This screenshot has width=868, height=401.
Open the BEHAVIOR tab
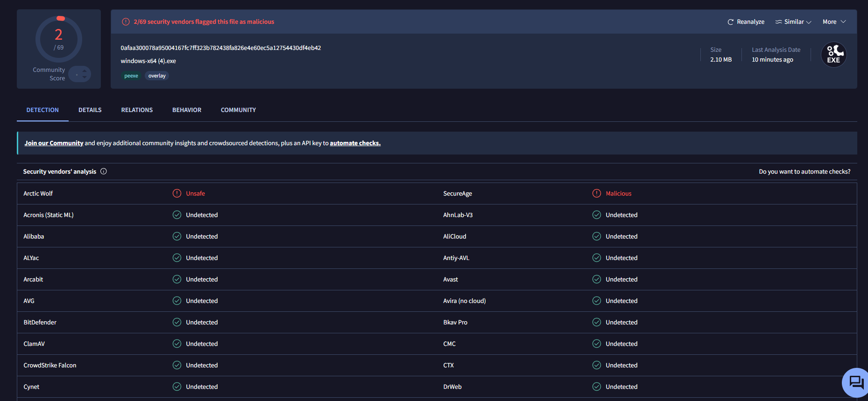(x=187, y=110)
